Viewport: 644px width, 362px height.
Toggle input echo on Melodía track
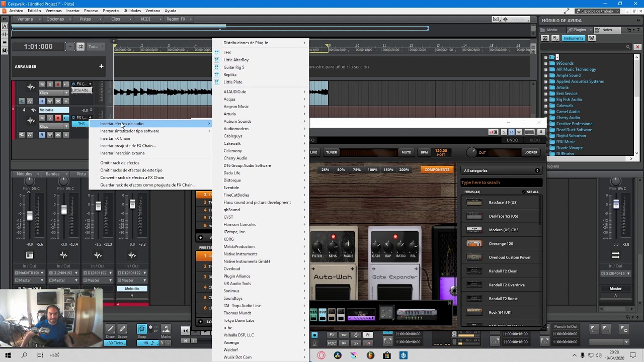[x=65, y=118]
